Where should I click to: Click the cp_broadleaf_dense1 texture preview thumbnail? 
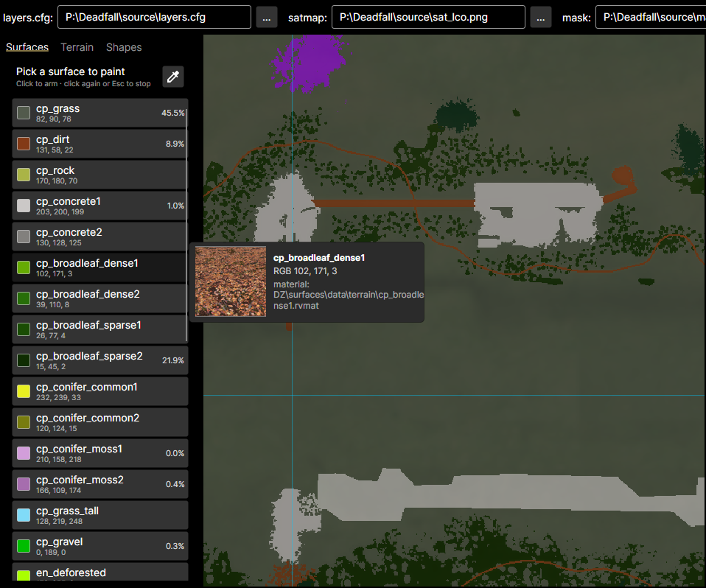pos(231,281)
